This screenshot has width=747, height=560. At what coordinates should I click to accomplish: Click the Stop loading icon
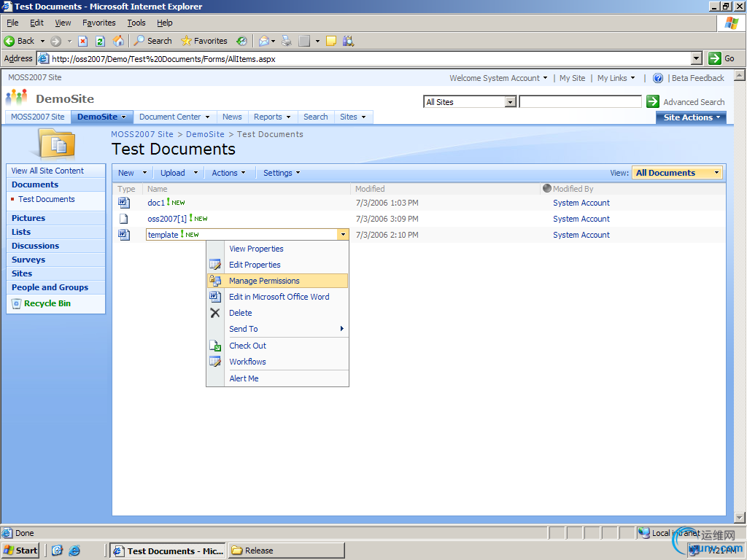pyautogui.click(x=82, y=41)
